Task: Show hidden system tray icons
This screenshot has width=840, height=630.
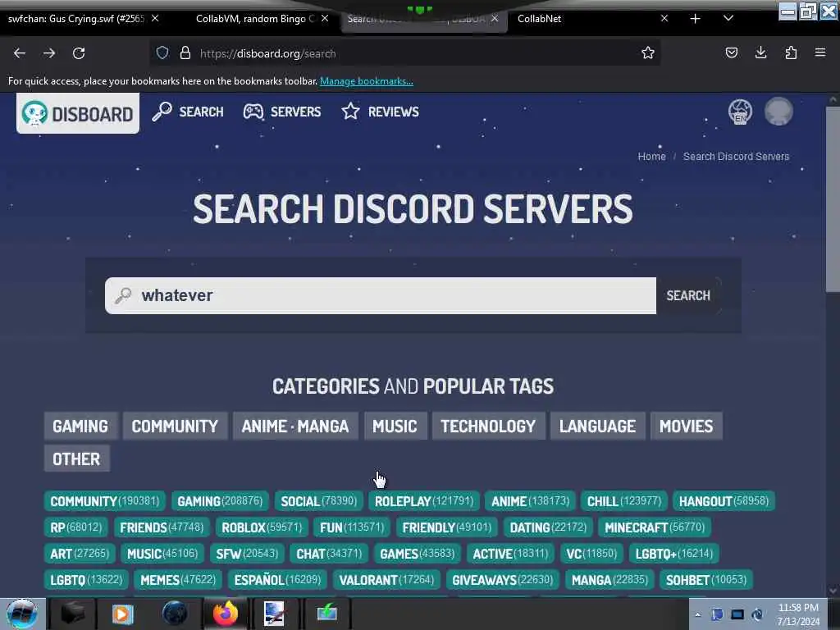Action: [697, 614]
